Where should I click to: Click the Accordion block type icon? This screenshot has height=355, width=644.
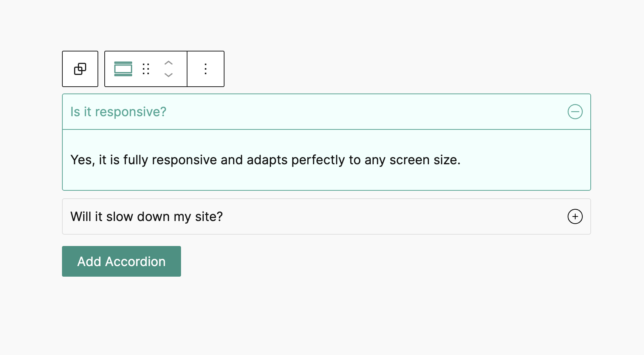click(x=123, y=69)
